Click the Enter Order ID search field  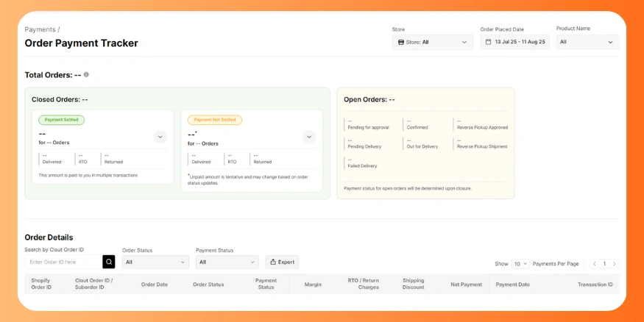tap(63, 262)
